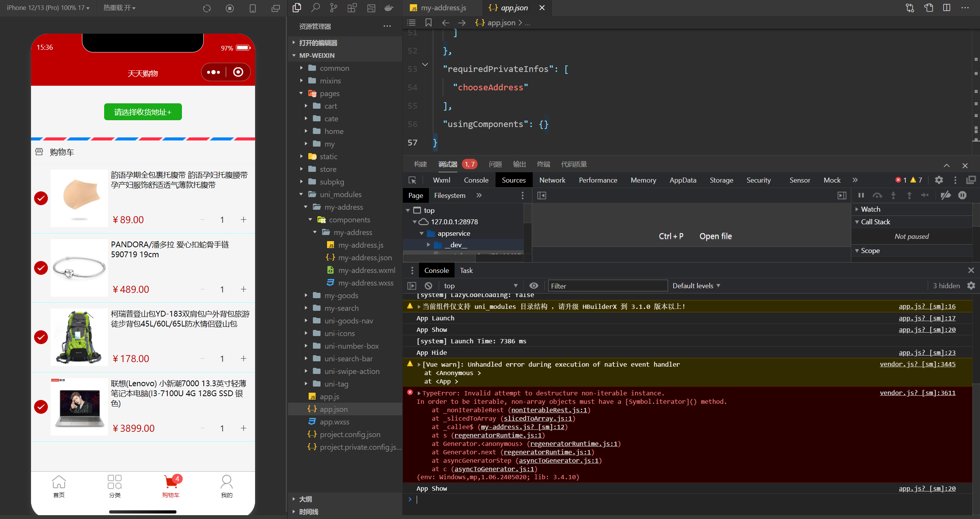
Task: Uncheck the 韵语孕期 托腹带 item checkbox
Action: 41,198
